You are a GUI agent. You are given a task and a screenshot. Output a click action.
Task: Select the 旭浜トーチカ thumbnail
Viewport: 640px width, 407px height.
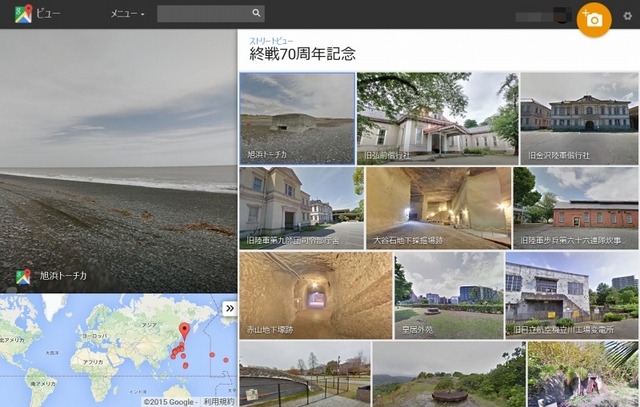pos(296,118)
